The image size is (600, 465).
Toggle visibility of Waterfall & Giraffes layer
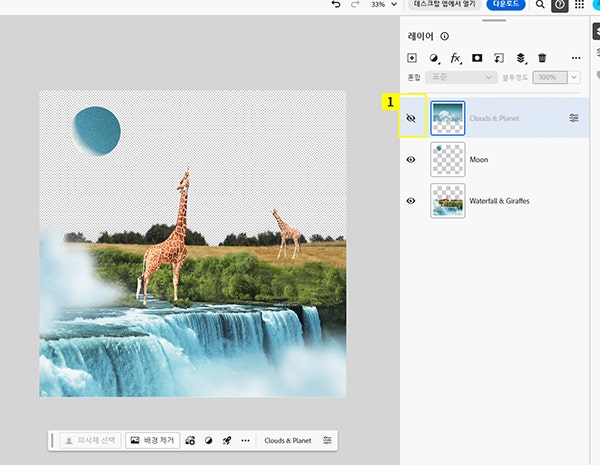point(410,201)
